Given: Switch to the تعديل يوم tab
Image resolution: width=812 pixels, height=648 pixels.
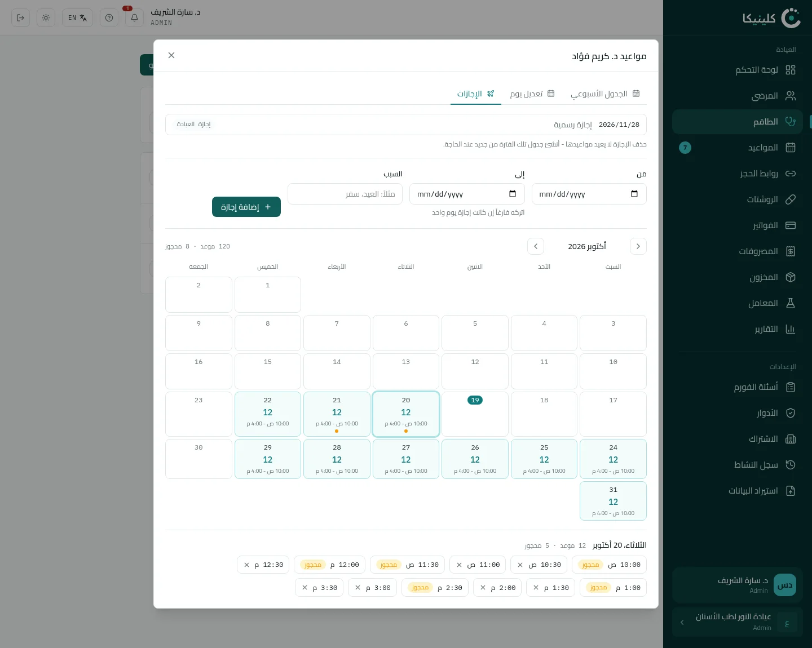Looking at the screenshot, I should (532, 94).
